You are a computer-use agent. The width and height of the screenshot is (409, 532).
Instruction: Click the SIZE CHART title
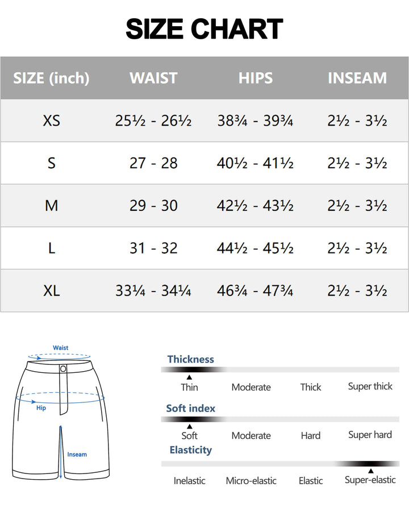coord(204,29)
